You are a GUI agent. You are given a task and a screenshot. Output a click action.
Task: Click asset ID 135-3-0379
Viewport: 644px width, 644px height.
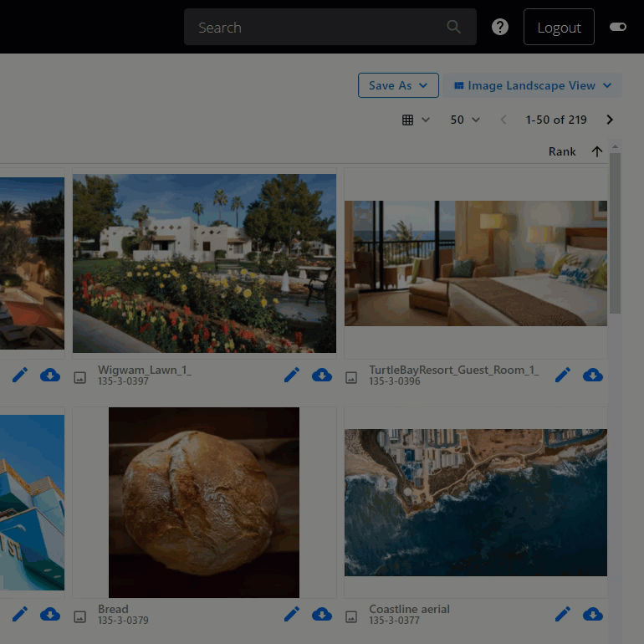123,621
